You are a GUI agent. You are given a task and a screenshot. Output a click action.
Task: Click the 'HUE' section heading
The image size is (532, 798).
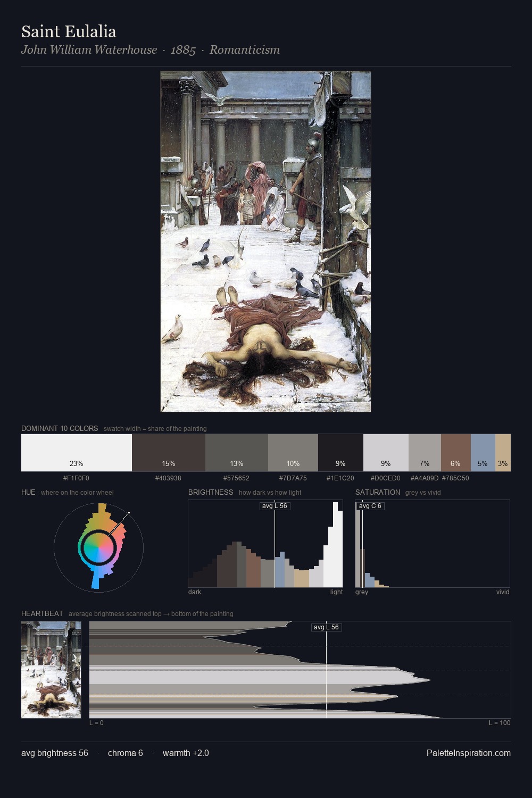28,492
